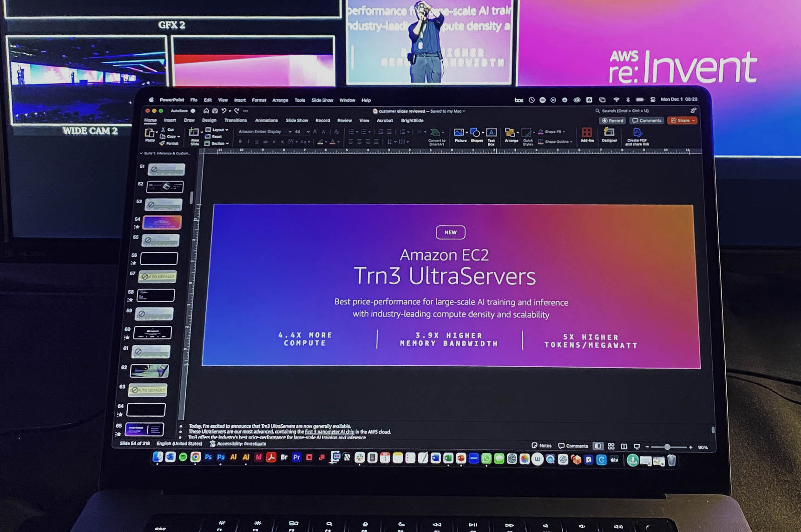Click the Record button
This screenshot has width=801, height=532.
pyautogui.click(x=613, y=121)
